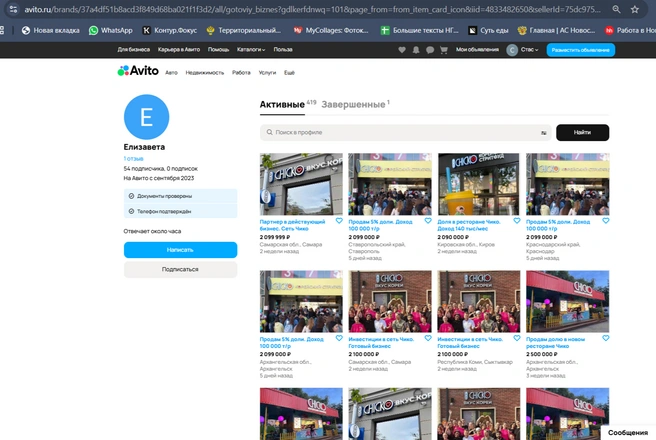Open Самара Chicko storefront thumbnail

301,184
